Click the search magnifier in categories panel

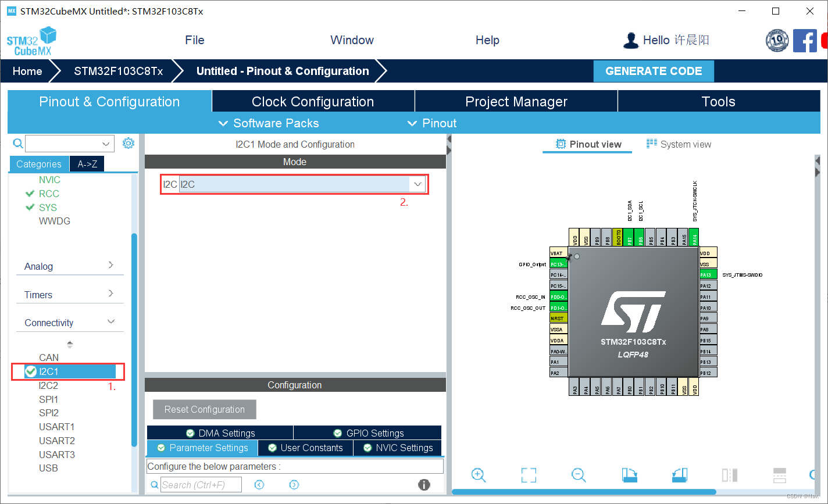click(18, 143)
